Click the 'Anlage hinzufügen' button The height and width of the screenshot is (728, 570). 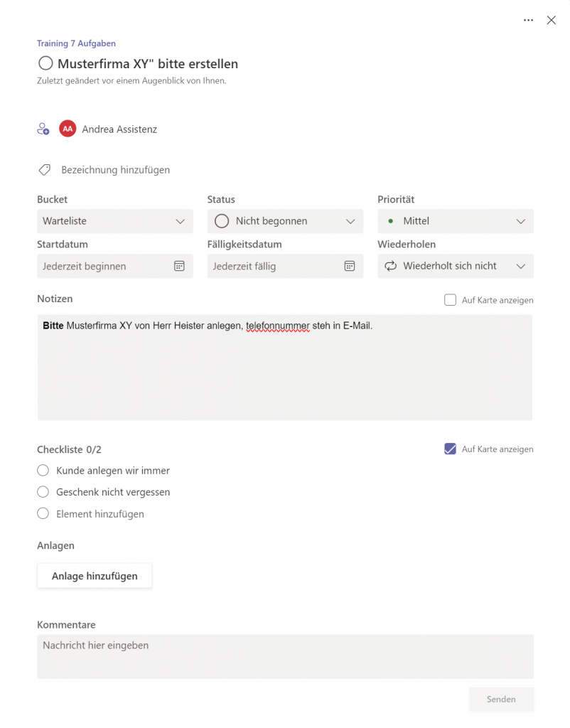(95, 576)
